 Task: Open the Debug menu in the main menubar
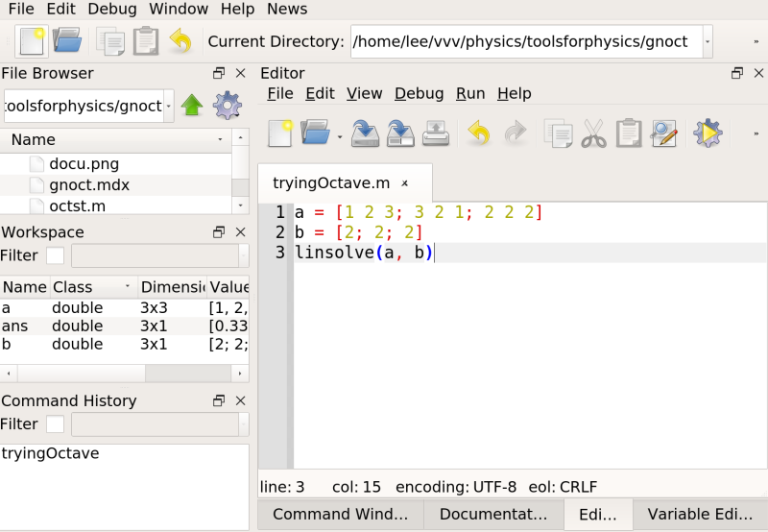[x=111, y=9]
